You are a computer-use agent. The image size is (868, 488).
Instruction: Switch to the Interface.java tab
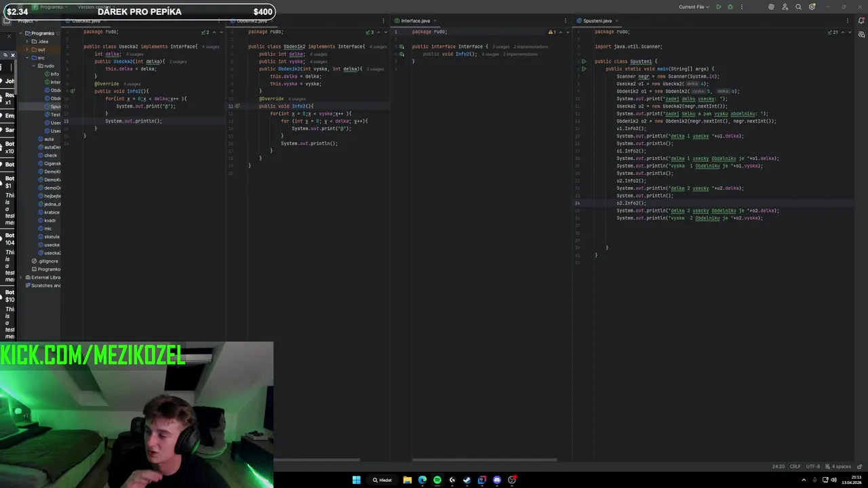click(x=415, y=21)
